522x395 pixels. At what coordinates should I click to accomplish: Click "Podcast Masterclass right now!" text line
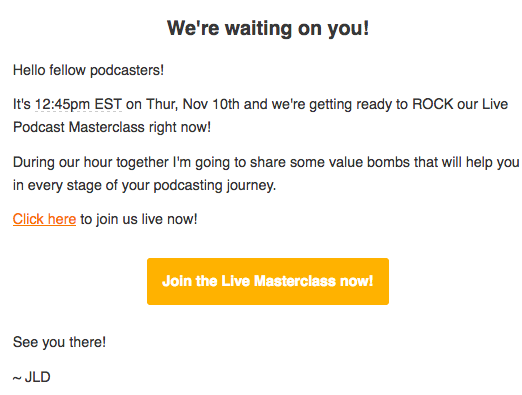coord(112,127)
